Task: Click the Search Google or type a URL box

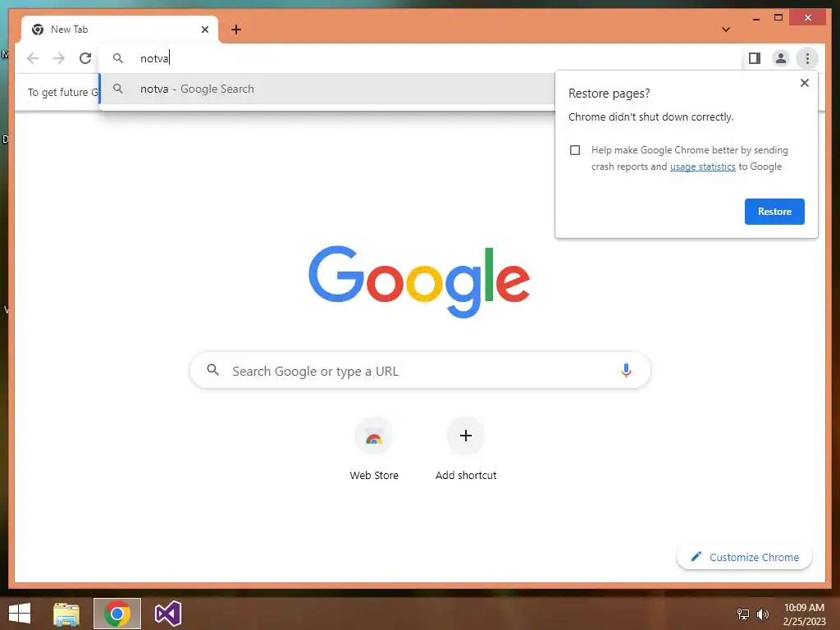Action: (420, 370)
